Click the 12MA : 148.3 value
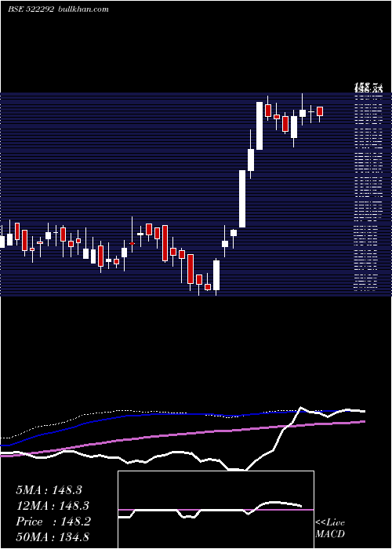392x549 pixels. (53, 506)
